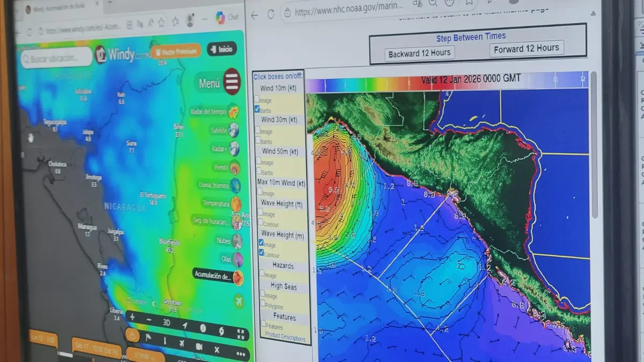644x362 pixels.
Task: Zoom out with the minus icon on Windy map
Action: 149,320
